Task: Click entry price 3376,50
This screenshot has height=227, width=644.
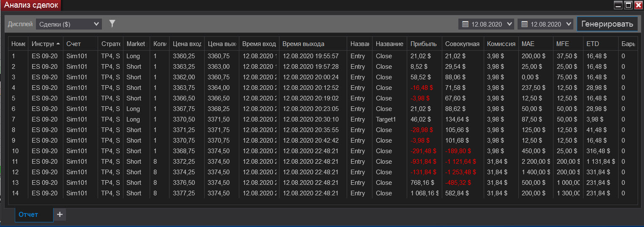Action: click(184, 183)
